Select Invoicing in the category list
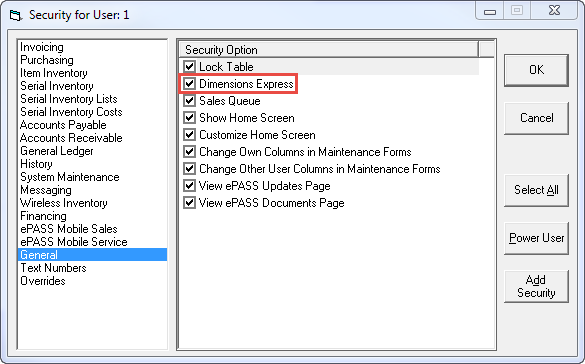The height and width of the screenshot is (364, 585). click(x=42, y=47)
